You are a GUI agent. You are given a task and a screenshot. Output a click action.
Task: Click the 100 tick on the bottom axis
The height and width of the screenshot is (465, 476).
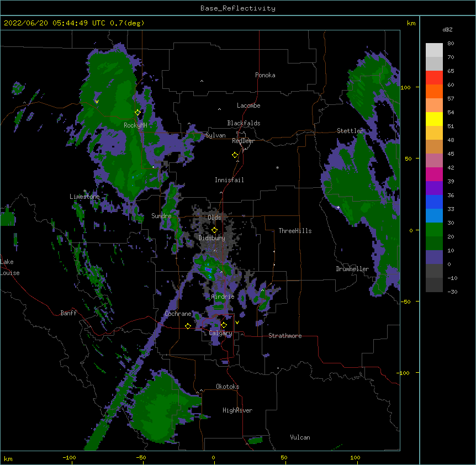point(355,457)
